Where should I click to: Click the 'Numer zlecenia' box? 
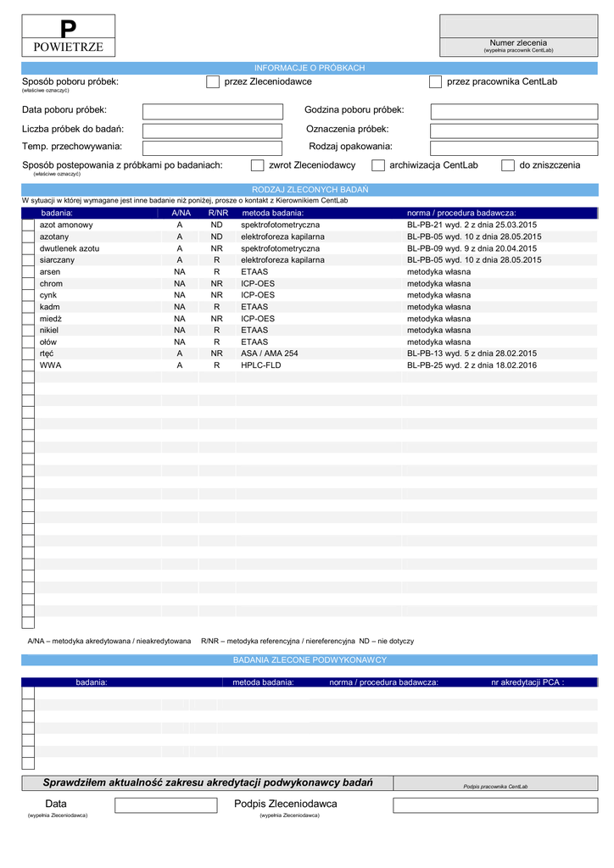pos(518,26)
